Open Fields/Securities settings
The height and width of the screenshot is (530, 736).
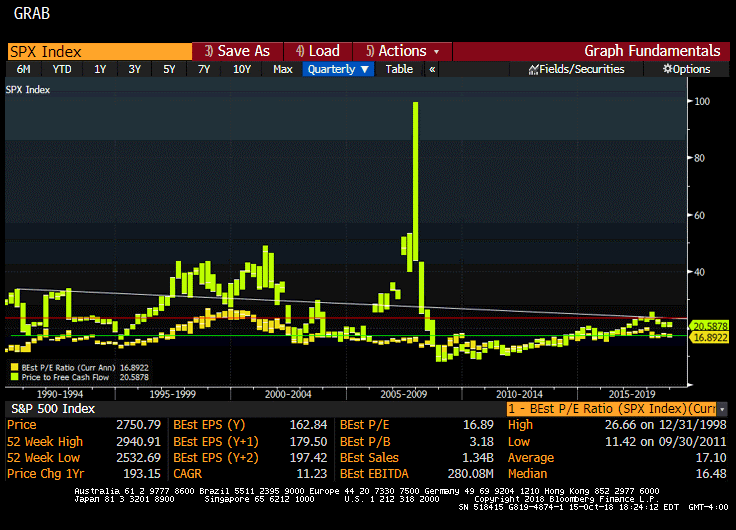(x=576, y=69)
